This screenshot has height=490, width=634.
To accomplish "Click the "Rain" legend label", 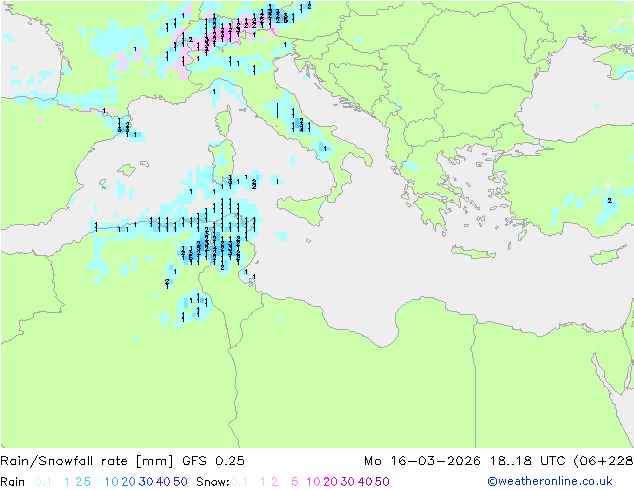I will 13,482.
